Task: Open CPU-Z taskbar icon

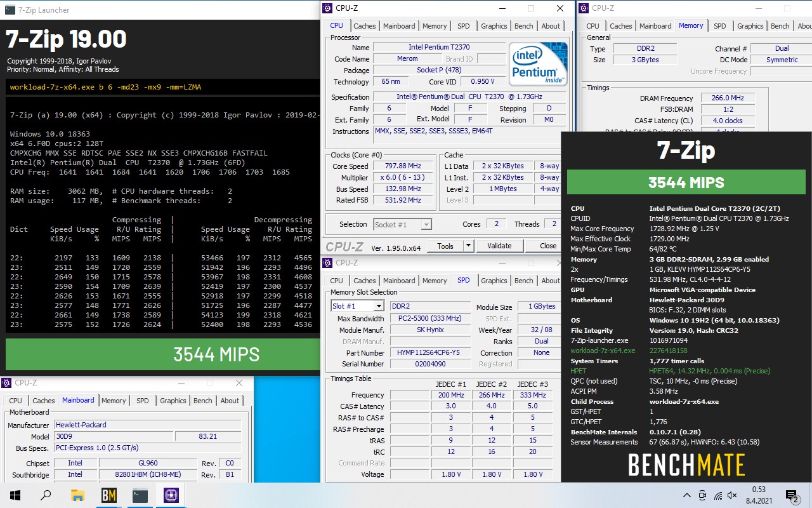Action: [x=171, y=495]
